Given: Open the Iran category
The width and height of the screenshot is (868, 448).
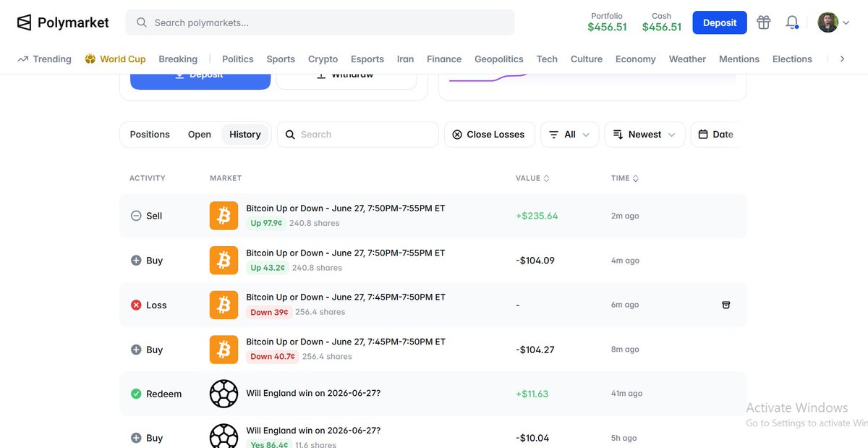Looking at the screenshot, I should pos(406,59).
